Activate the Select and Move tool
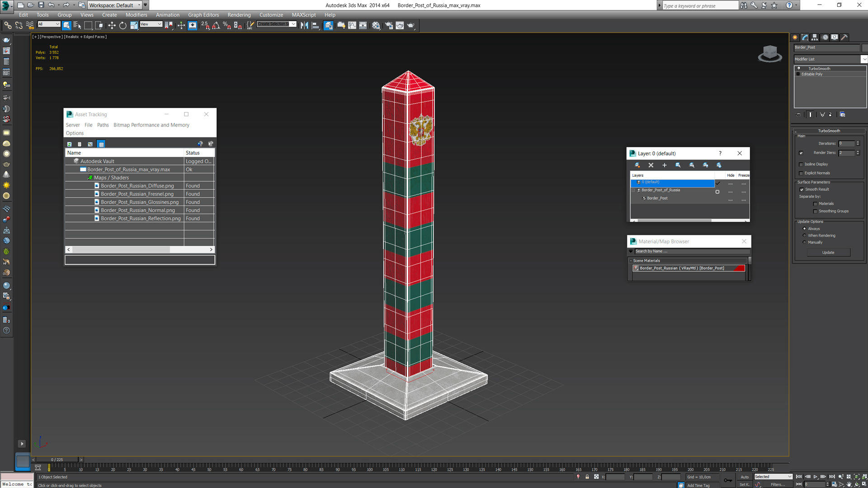Screen dimensions: 868x488 click(112, 25)
